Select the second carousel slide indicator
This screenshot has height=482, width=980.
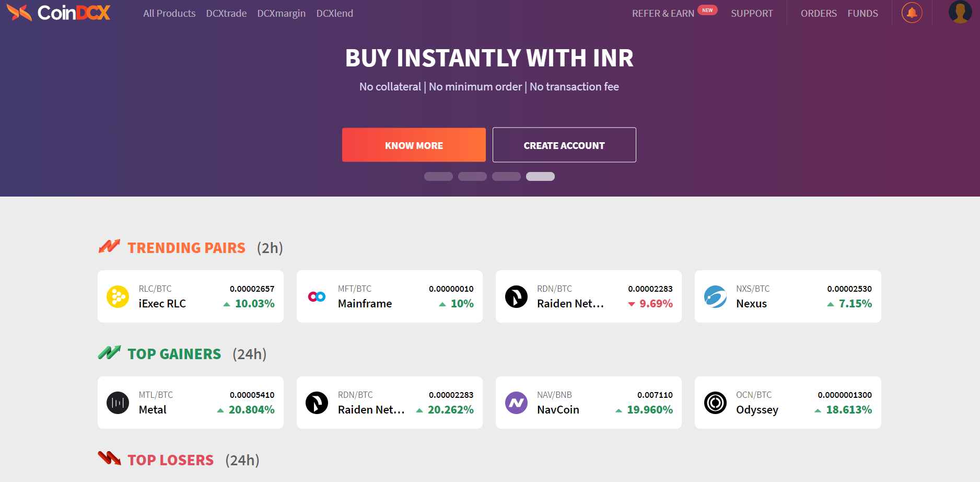pos(472,177)
